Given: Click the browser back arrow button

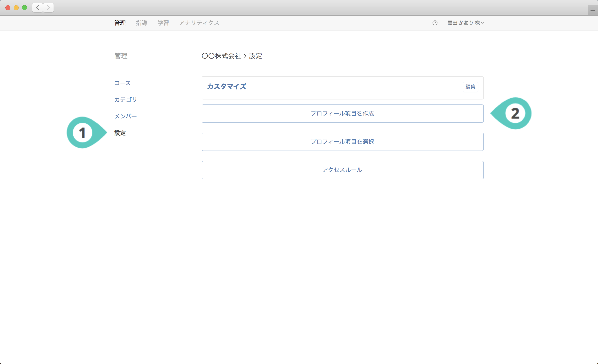Looking at the screenshot, I should pos(38,8).
